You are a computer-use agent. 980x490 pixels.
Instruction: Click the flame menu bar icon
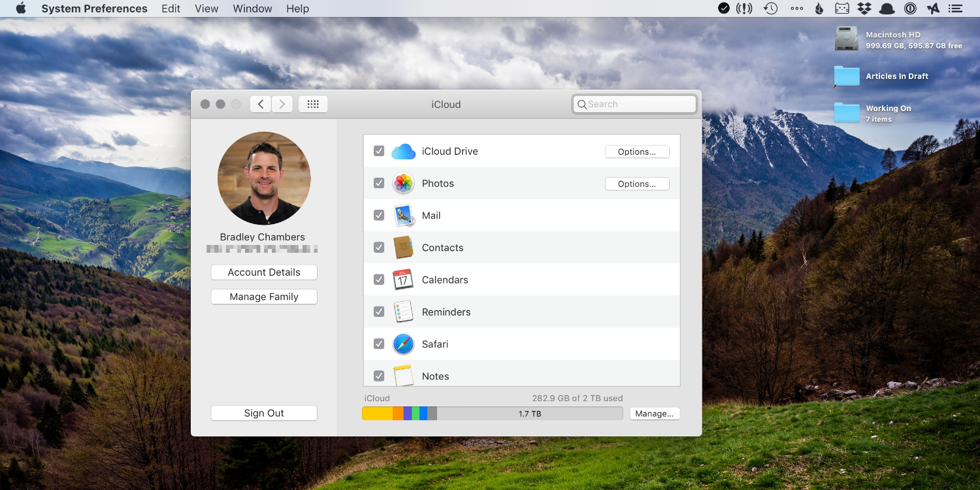pos(819,8)
